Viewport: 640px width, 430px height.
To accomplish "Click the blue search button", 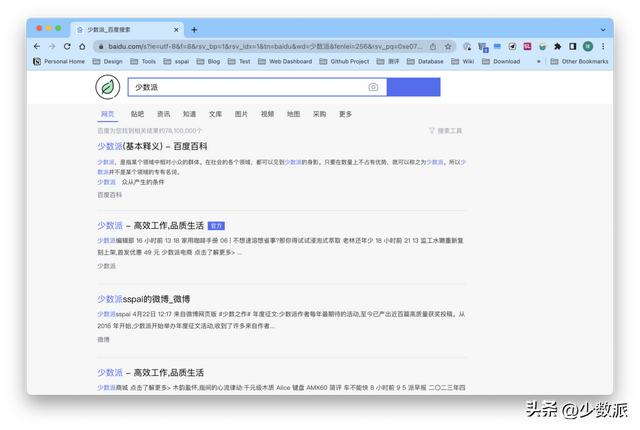I will pyautogui.click(x=413, y=87).
